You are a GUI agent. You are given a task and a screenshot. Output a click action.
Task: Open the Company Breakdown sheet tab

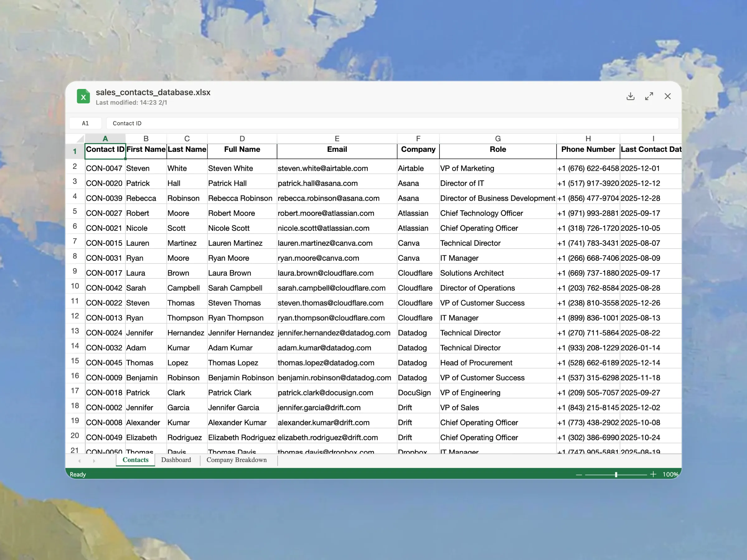pyautogui.click(x=236, y=460)
